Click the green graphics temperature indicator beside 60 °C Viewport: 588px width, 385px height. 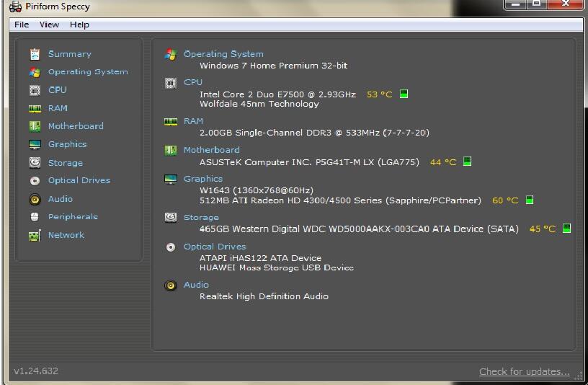point(529,200)
